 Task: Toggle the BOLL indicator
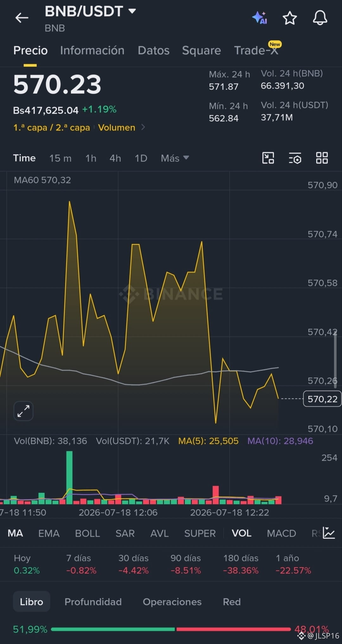87,534
